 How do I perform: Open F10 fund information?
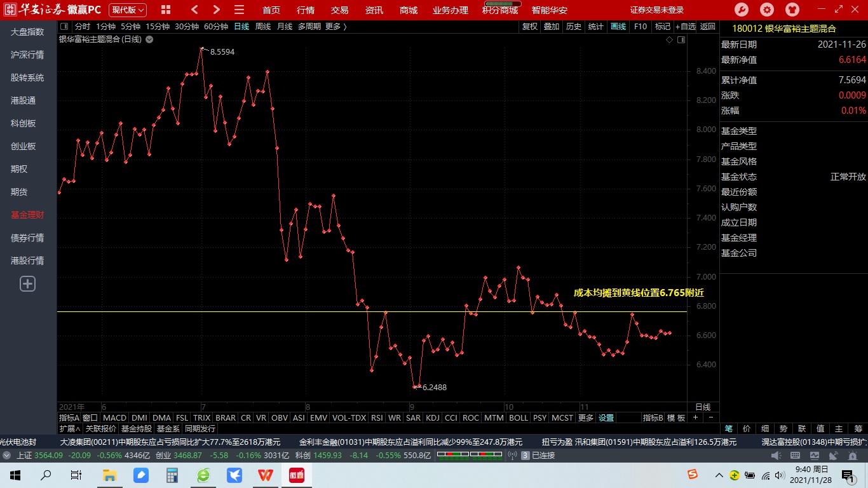click(641, 27)
